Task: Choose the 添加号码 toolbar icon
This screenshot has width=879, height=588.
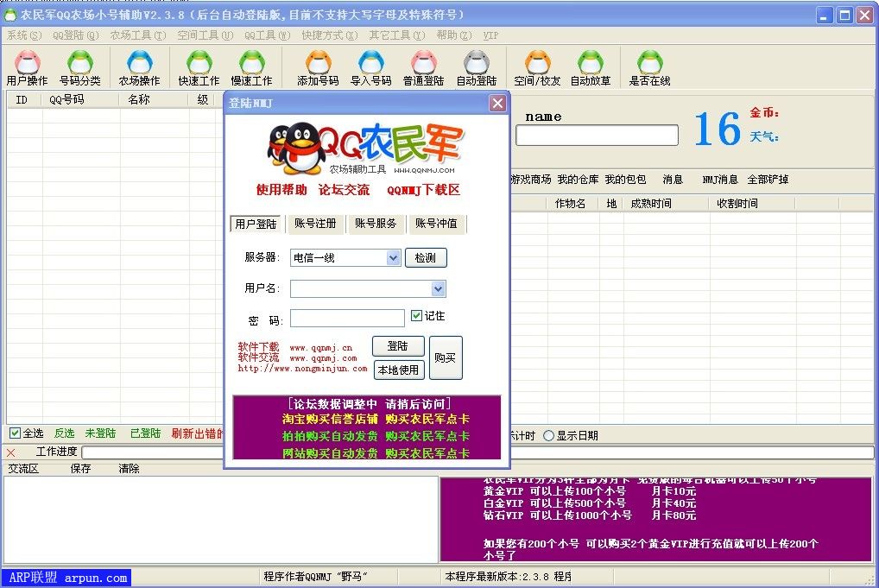Action: pos(318,68)
